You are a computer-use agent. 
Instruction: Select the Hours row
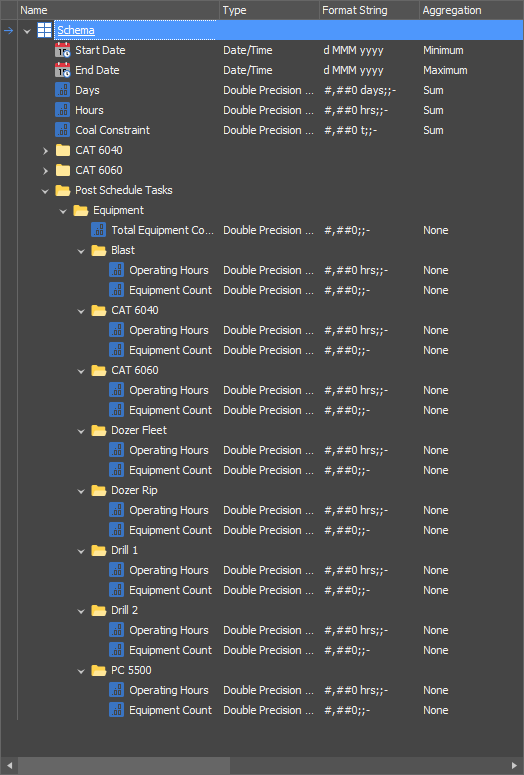tap(270, 110)
